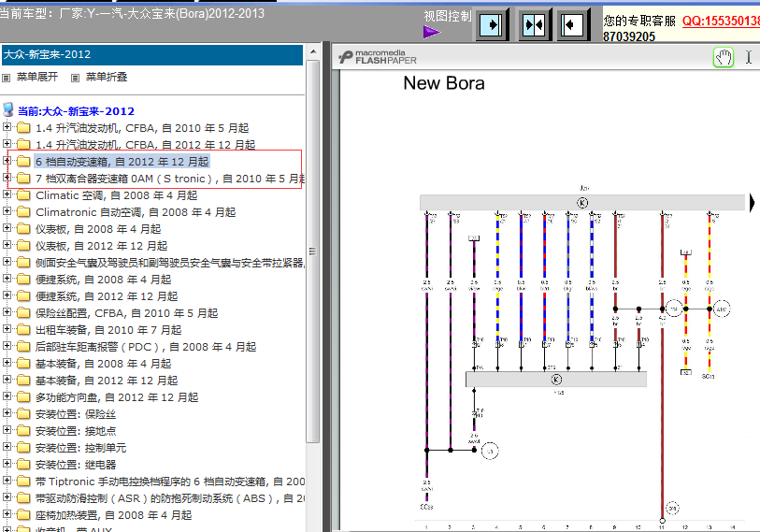This screenshot has width=760, height=532.
Task: Expand 1.4 升汽油发动机 自 2010 年 5 月起
Action: [7, 127]
